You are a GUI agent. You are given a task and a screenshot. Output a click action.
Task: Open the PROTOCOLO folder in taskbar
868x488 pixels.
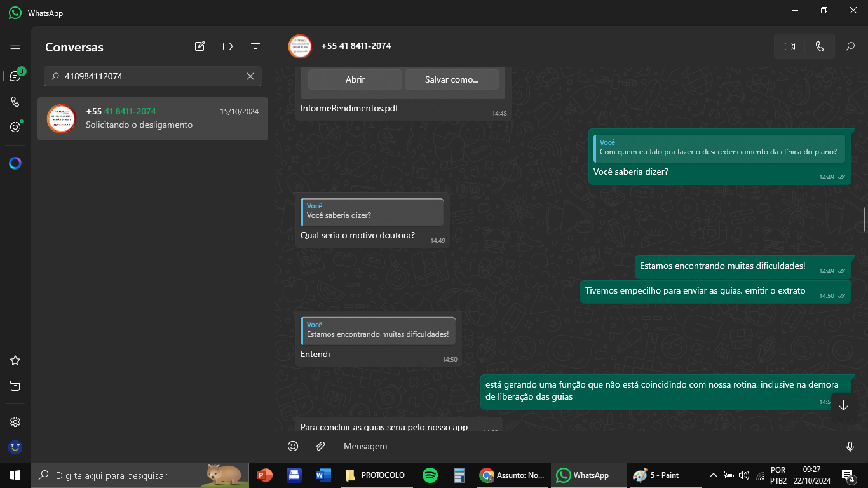375,475
